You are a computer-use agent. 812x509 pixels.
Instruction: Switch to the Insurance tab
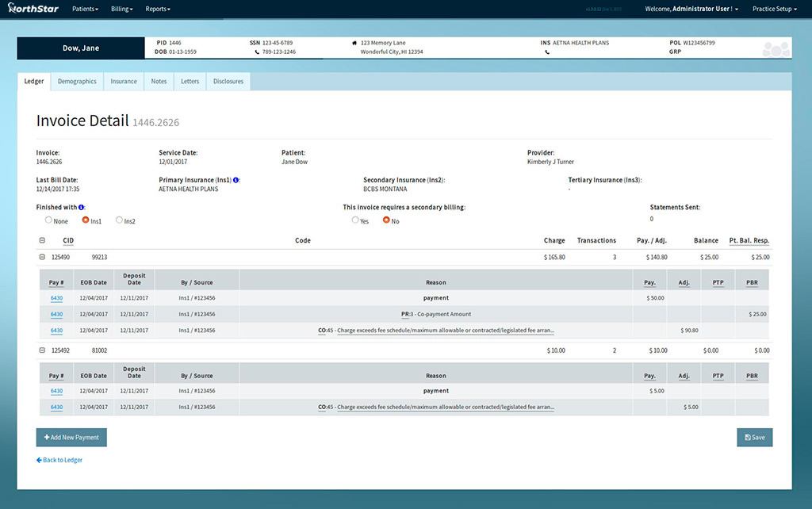(123, 81)
